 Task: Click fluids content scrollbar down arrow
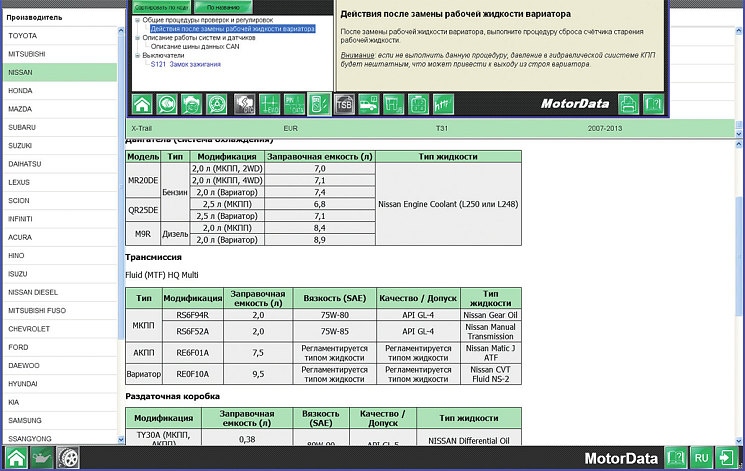coord(739,441)
